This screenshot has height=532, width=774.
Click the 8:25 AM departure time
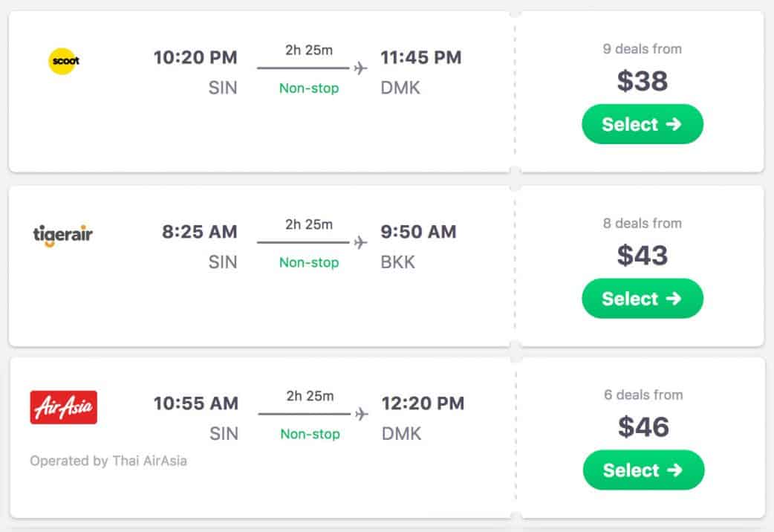(200, 232)
